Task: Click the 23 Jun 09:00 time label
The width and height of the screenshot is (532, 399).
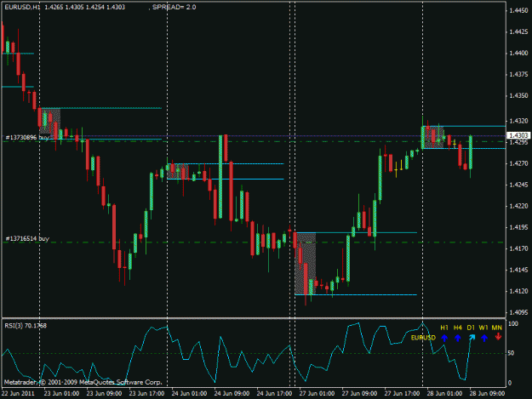Action: [104, 394]
